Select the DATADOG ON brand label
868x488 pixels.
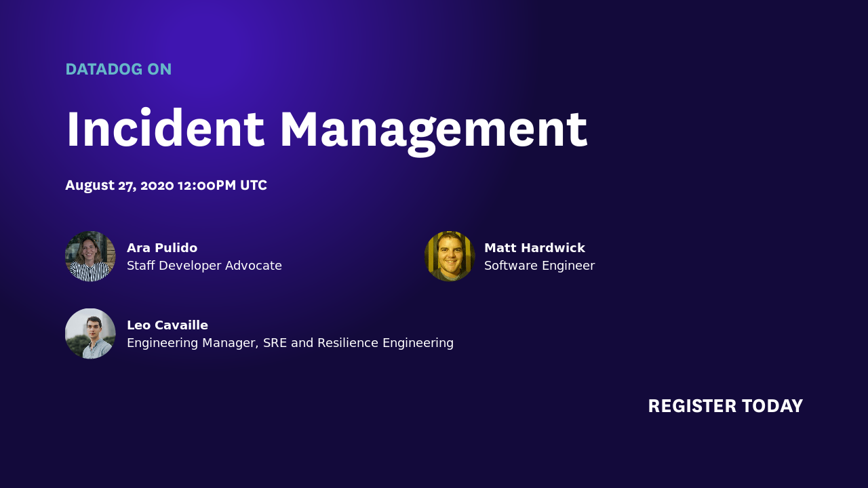(119, 68)
